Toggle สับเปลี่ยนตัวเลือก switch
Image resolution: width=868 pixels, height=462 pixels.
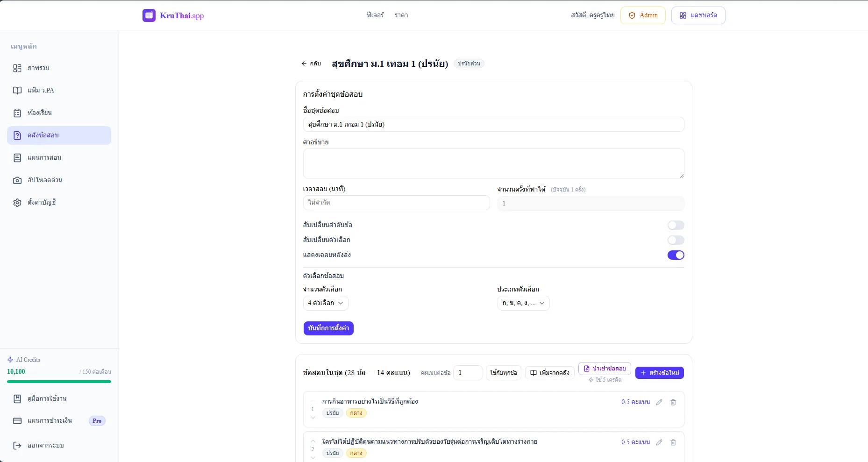(676, 240)
